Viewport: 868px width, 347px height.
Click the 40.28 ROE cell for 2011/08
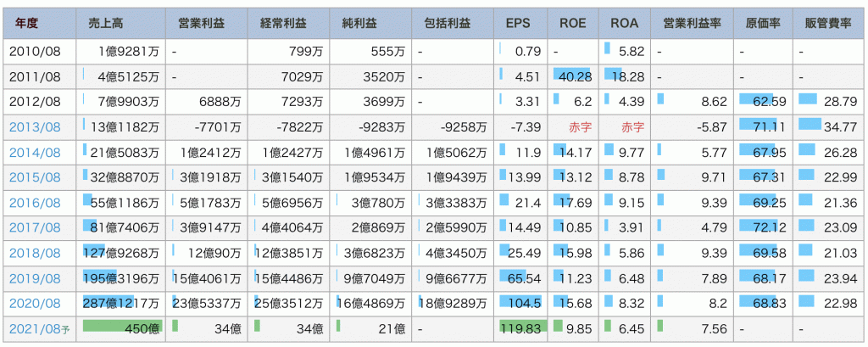pos(572,77)
